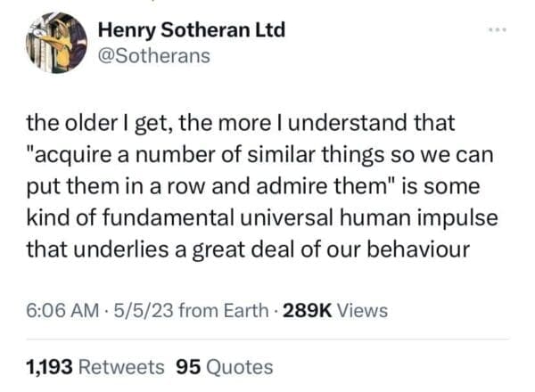The height and width of the screenshot is (392, 535).
Task: Click the word "Views" beside 289K
Action: point(363,310)
